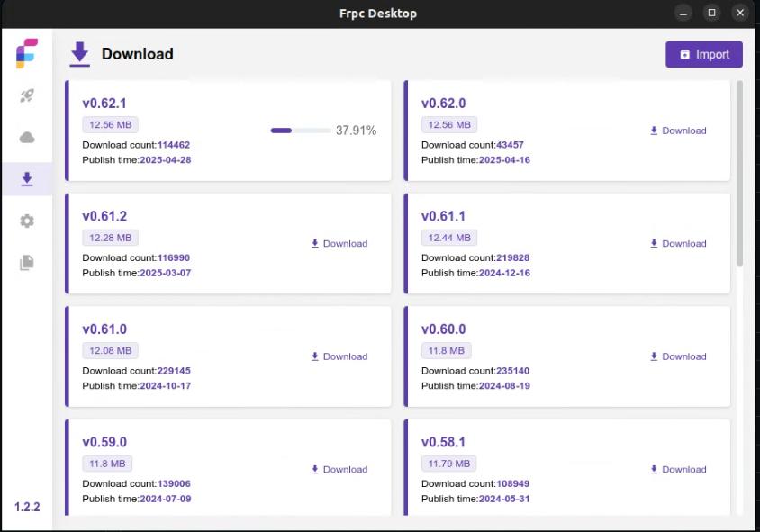
Task: Click app version 1.2.2 label
Action: coord(27,507)
